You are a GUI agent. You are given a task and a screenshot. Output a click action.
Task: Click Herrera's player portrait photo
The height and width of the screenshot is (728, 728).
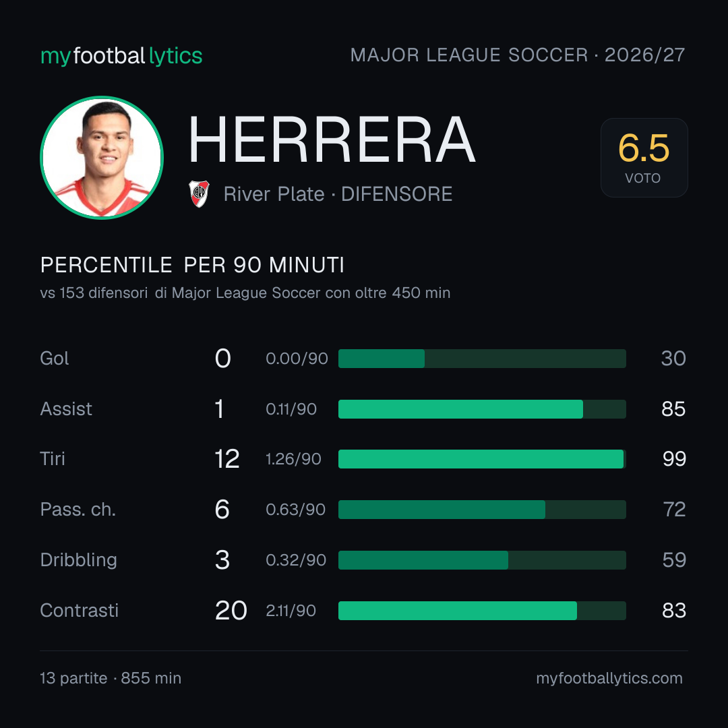pyautogui.click(x=102, y=157)
